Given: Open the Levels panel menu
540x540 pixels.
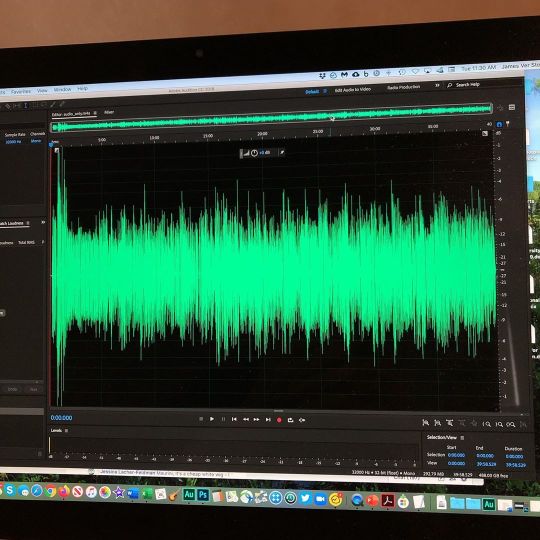Looking at the screenshot, I should (x=66, y=430).
